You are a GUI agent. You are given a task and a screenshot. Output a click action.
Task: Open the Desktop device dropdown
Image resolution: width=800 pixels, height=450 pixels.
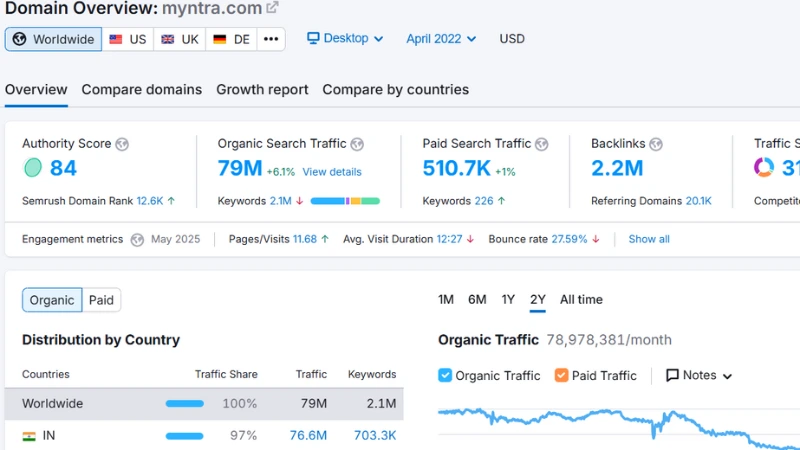tap(345, 38)
